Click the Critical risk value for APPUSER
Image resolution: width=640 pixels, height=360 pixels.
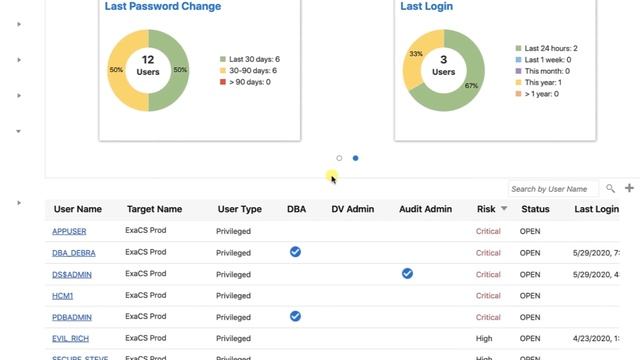click(x=488, y=231)
